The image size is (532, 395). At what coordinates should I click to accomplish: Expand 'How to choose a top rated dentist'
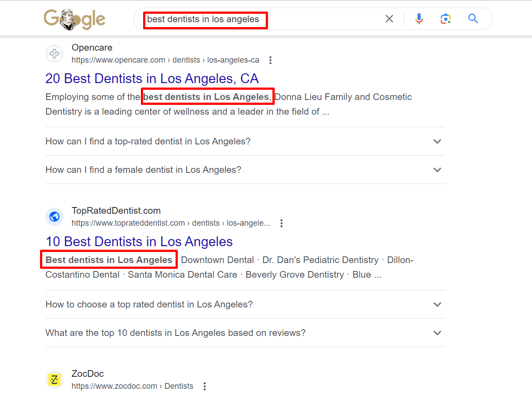coord(245,304)
